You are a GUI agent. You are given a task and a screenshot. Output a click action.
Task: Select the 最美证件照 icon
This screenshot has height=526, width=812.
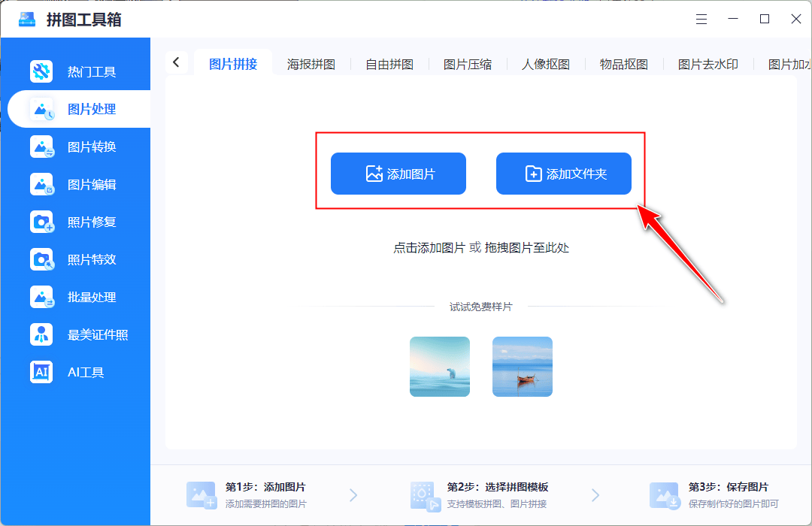[x=41, y=334]
